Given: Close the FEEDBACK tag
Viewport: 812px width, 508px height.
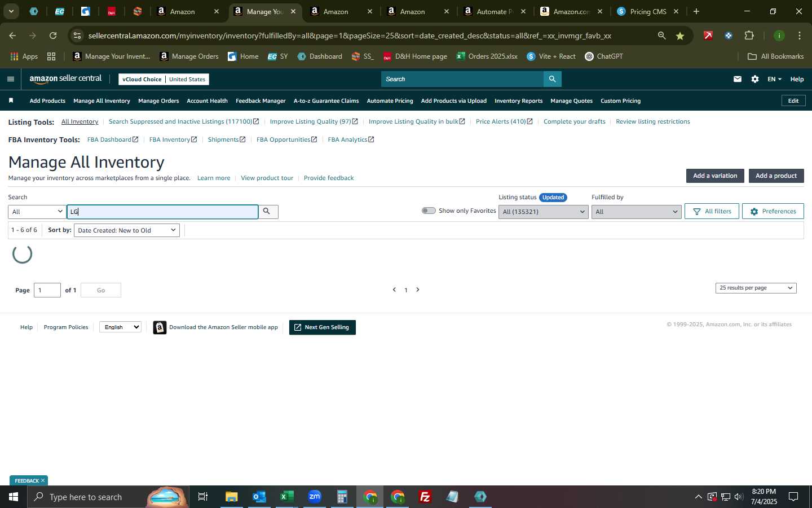Looking at the screenshot, I should point(42,480).
